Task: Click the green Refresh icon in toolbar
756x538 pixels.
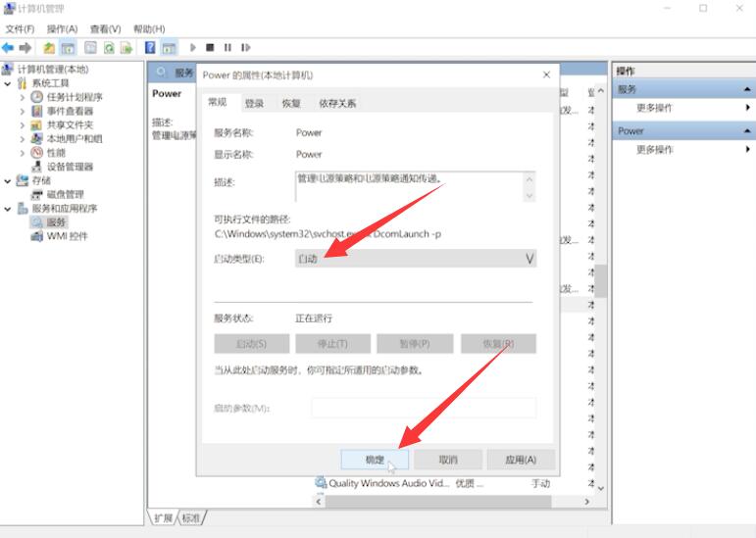Action: pos(109,48)
